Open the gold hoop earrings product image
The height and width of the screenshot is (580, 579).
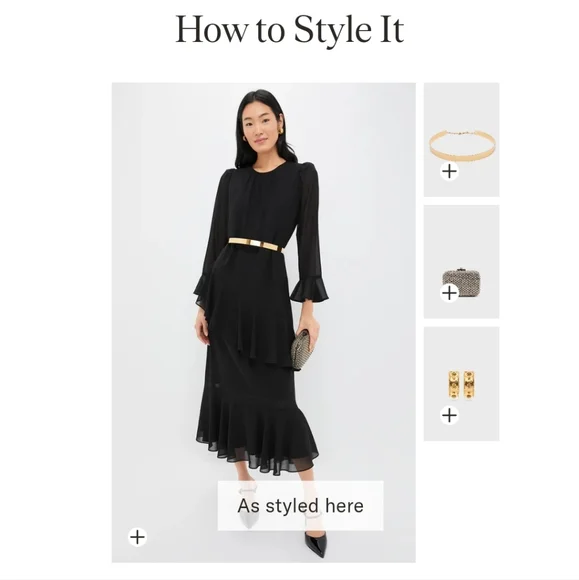462,386
